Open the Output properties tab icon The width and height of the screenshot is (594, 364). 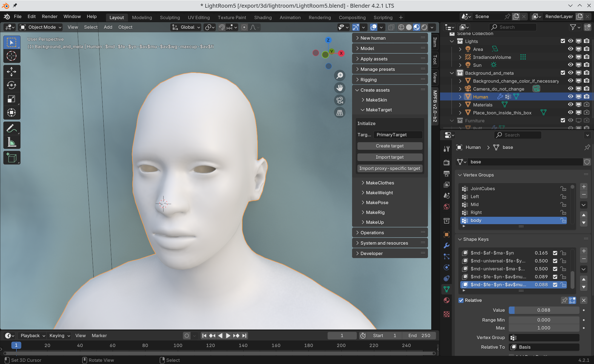[x=447, y=174]
